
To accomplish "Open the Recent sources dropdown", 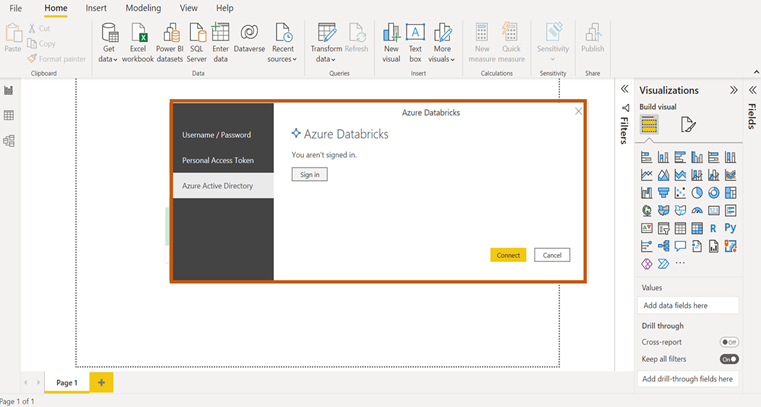I will (283, 59).
